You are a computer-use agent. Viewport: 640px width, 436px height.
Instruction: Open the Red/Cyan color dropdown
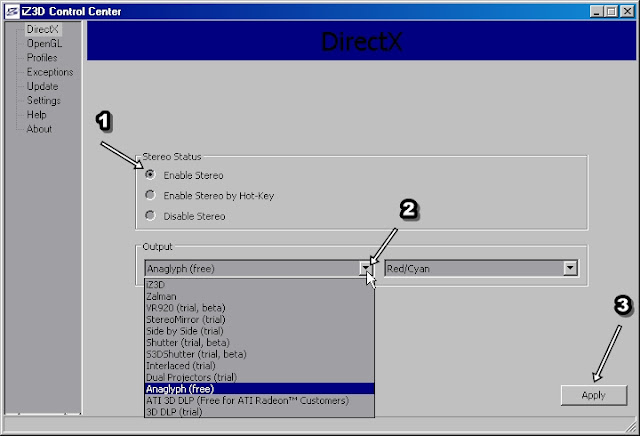pos(570,268)
